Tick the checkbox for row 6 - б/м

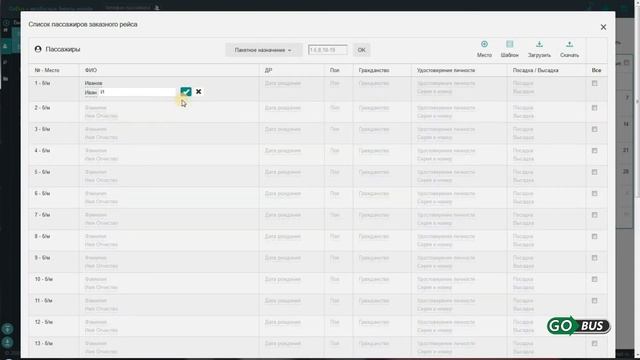point(594,193)
